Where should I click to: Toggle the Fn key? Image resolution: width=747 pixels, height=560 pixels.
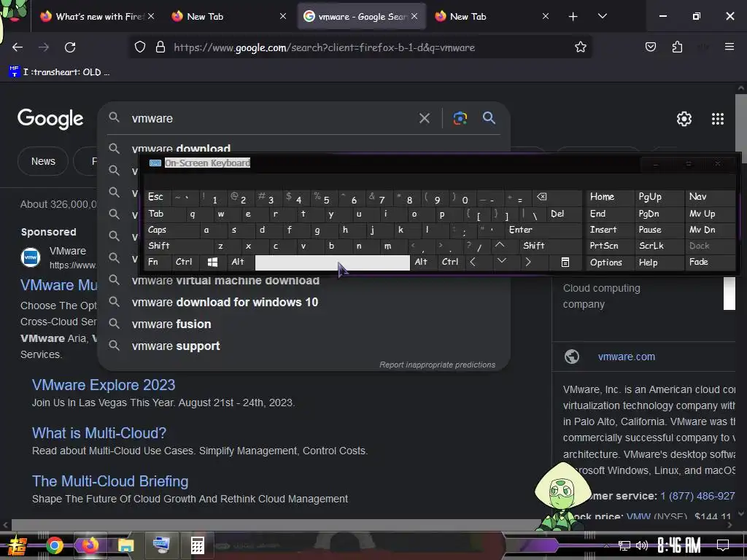tap(158, 262)
